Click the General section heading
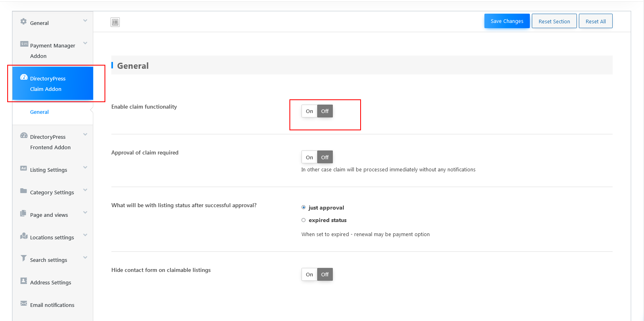This screenshot has width=644, height=321. pyautogui.click(x=133, y=66)
